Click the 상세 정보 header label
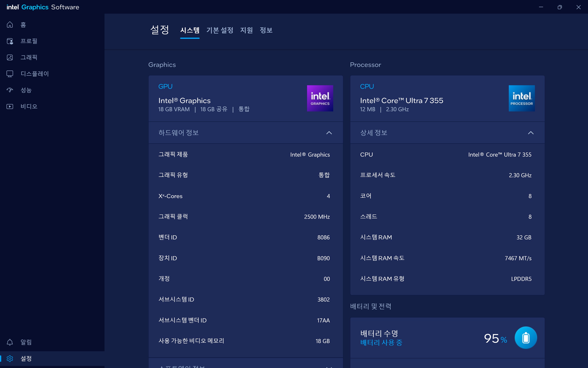The height and width of the screenshot is (368, 588). 374,133
